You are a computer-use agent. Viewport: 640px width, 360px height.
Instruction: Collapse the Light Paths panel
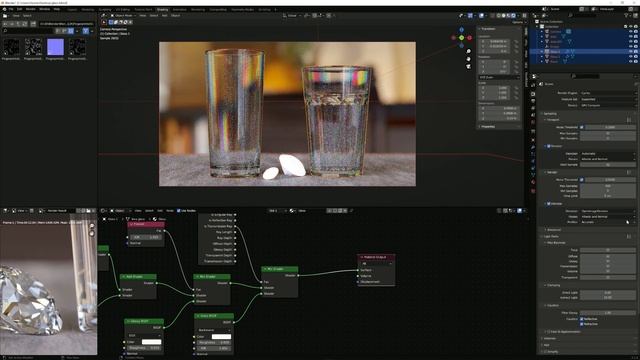coord(551,236)
